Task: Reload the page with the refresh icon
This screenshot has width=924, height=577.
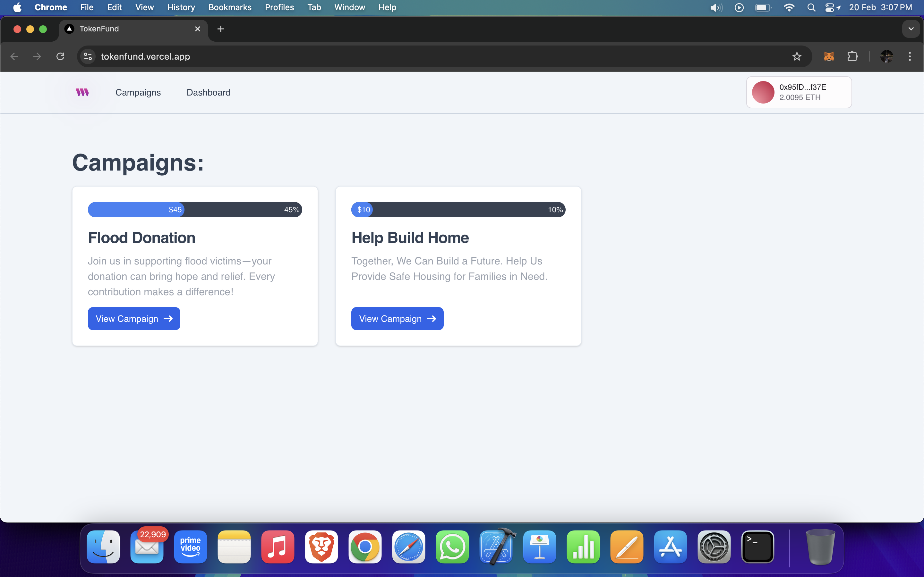Action: 60,56
